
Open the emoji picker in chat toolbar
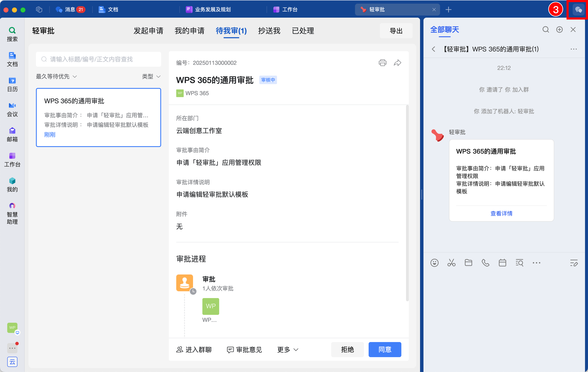(434, 263)
